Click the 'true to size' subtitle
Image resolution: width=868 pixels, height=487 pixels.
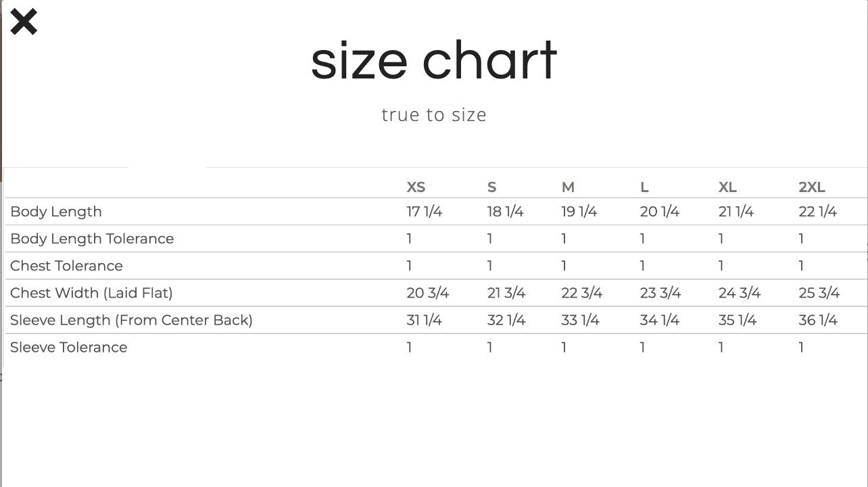click(433, 115)
